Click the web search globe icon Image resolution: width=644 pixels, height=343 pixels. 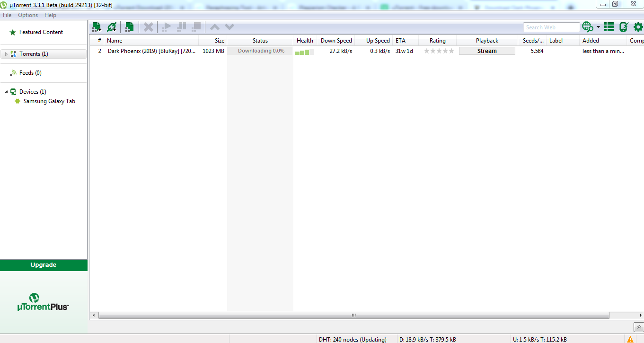click(588, 27)
